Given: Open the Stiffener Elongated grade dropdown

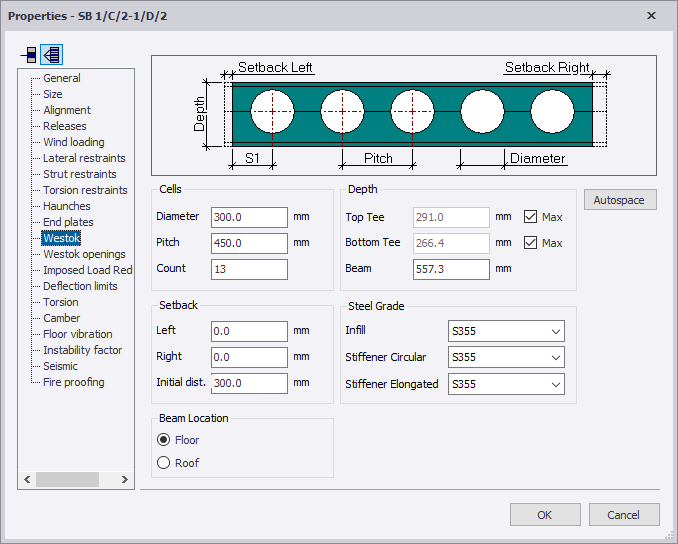Looking at the screenshot, I should [x=506, y=384].
